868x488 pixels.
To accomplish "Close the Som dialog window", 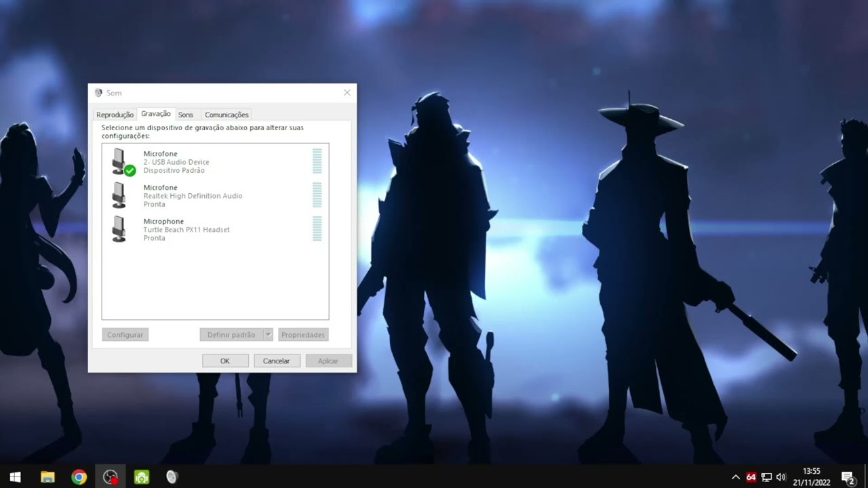I will tap(347, 93).
